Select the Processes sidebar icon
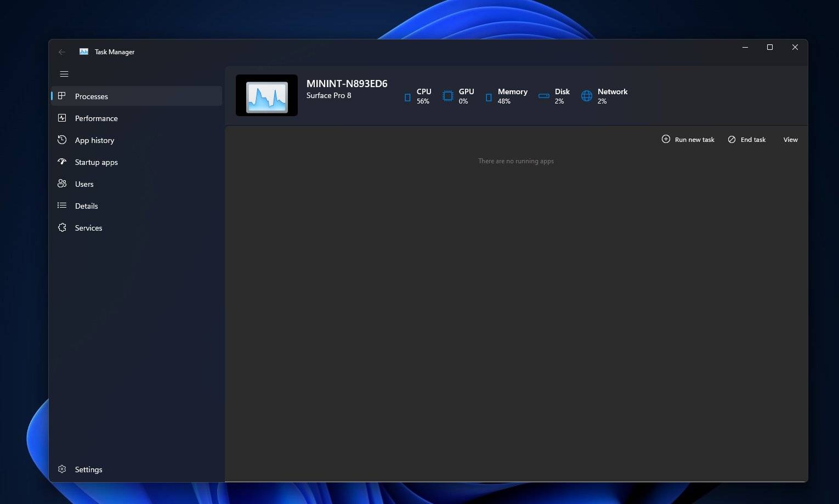The height and width of the screenshot is (504, 839). [62, 96]
